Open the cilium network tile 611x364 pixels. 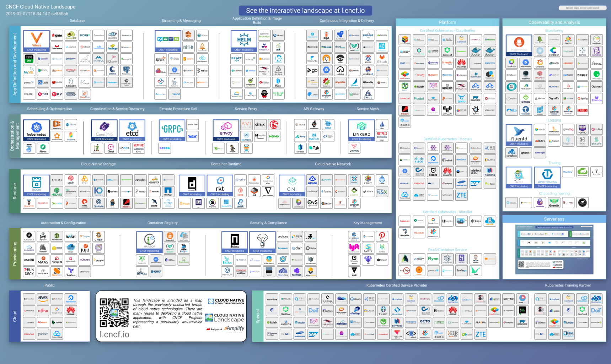pyautogui.click(x=368, y=180)
